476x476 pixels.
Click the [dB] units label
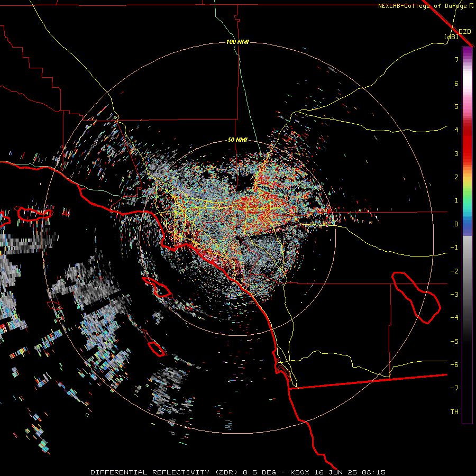(451, 36)
